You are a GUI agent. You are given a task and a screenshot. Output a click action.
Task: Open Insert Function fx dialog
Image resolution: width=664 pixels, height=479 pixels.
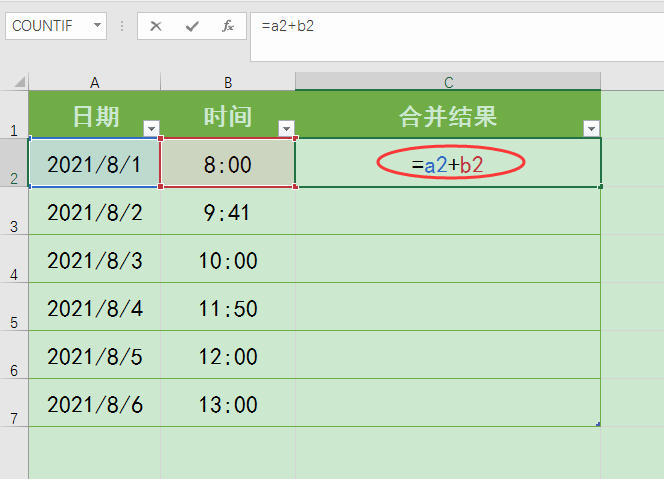click(x=228, y=26)
